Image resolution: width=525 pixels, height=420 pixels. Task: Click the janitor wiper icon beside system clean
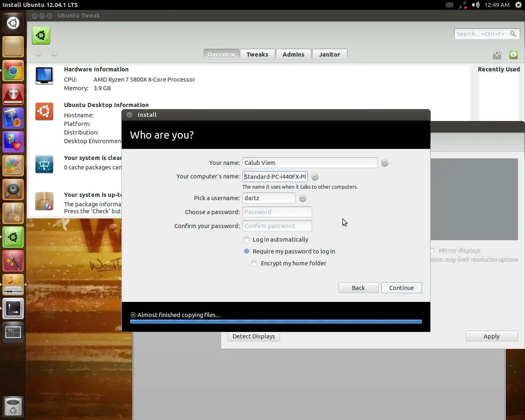point(44,164)
